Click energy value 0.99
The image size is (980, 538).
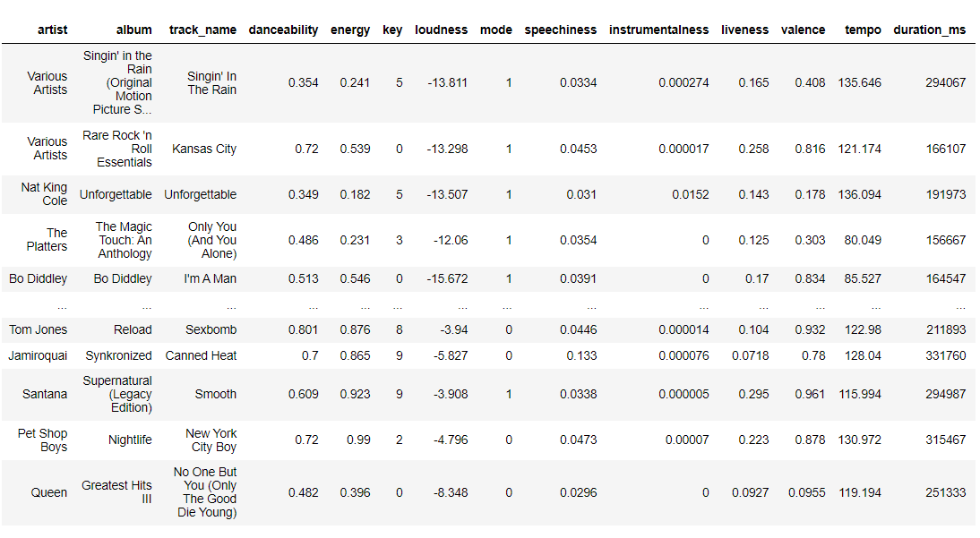click(358, 440)
